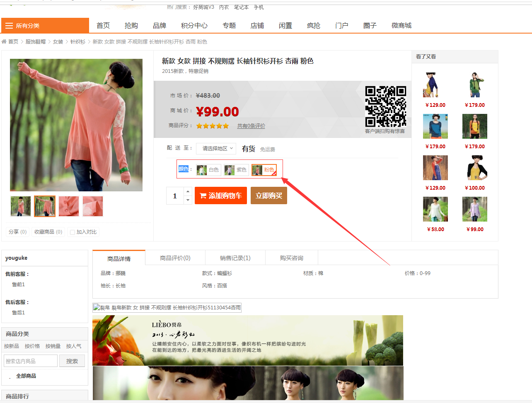Open the 微商城 navigation item
Image resolution: width=532 pixels, height=403 pixels.
(x=401, y=26)
